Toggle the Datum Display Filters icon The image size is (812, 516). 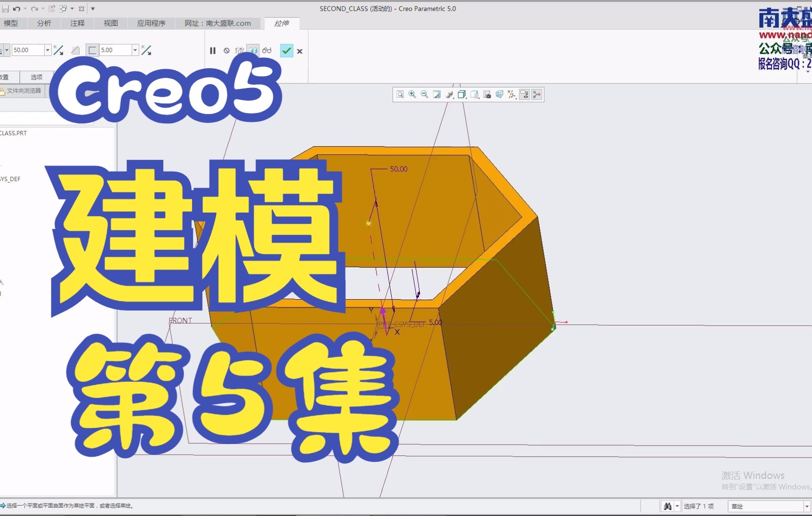[x=512, y=94]
